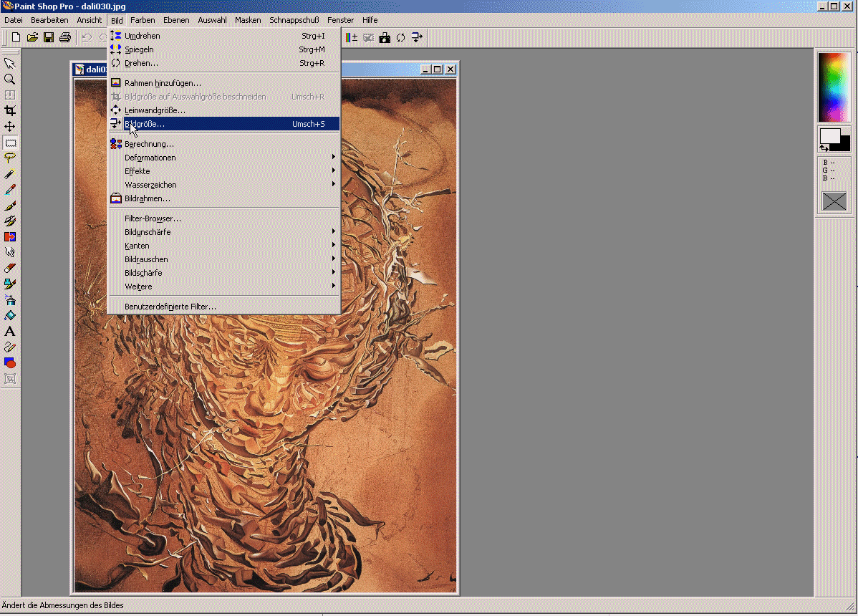The height and width of the screenshot is (616, 858).
Task: Choose Bildgröße... menu entry
Action: click(x=224, y=124)
